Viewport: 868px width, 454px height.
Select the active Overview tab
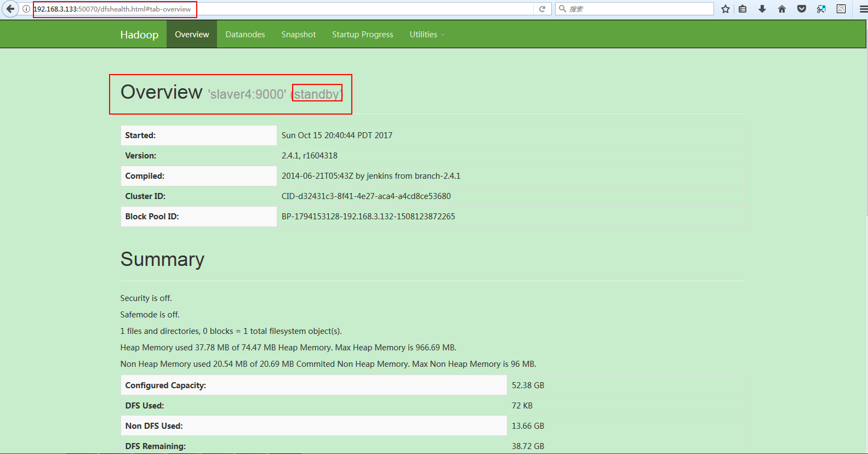[192, 35]
